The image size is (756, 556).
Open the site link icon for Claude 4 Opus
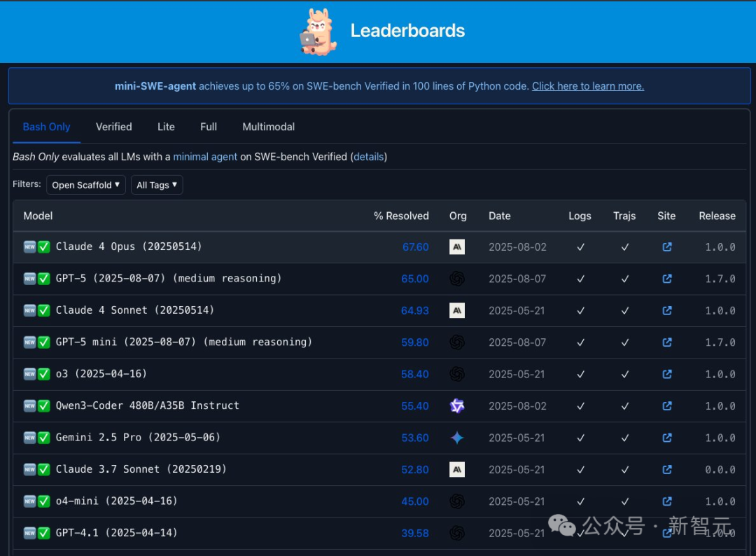[667, 247]
